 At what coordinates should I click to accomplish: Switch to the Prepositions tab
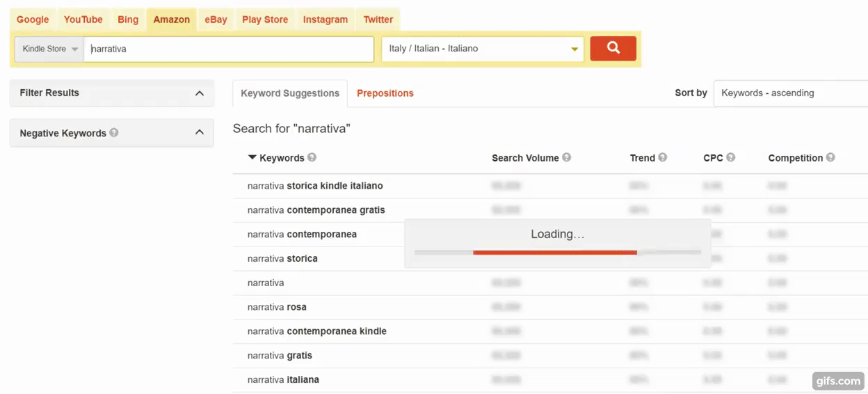pos(385,93)
